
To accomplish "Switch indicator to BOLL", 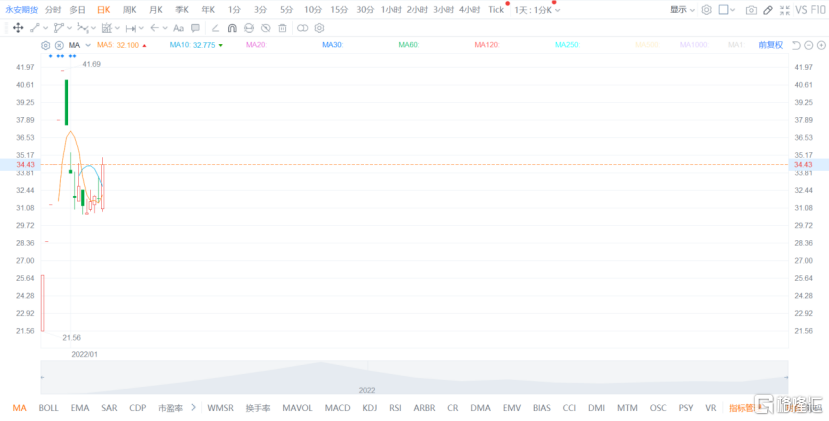I will click(49, 408).
